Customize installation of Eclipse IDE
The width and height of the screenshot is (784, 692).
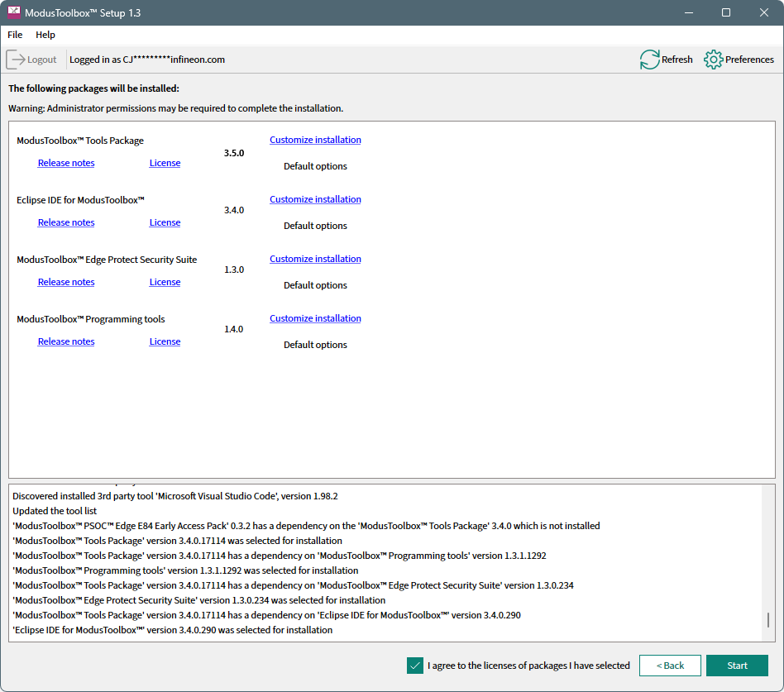315,199
